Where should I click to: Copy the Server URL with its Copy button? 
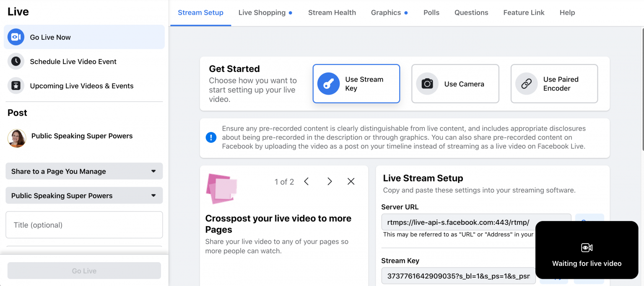(589, 222)
